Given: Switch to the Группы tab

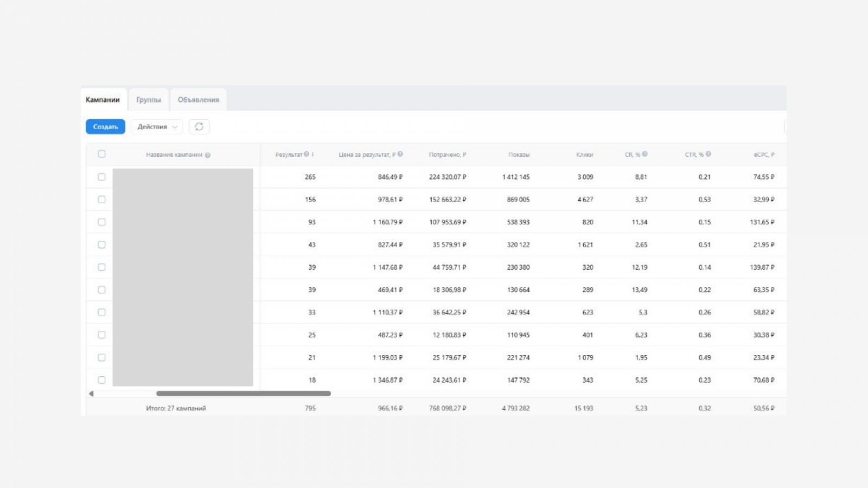Looking at the screenshot, I should (x=149, y=100).
